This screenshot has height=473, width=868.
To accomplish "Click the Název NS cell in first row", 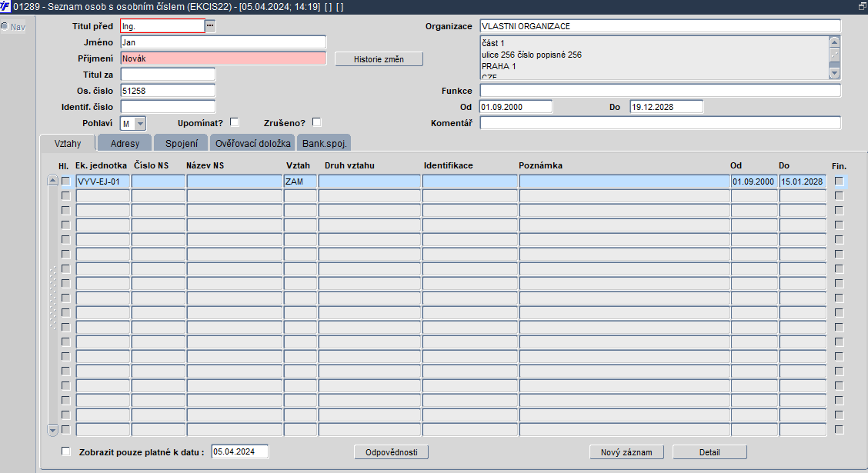I will click(235, 181).
